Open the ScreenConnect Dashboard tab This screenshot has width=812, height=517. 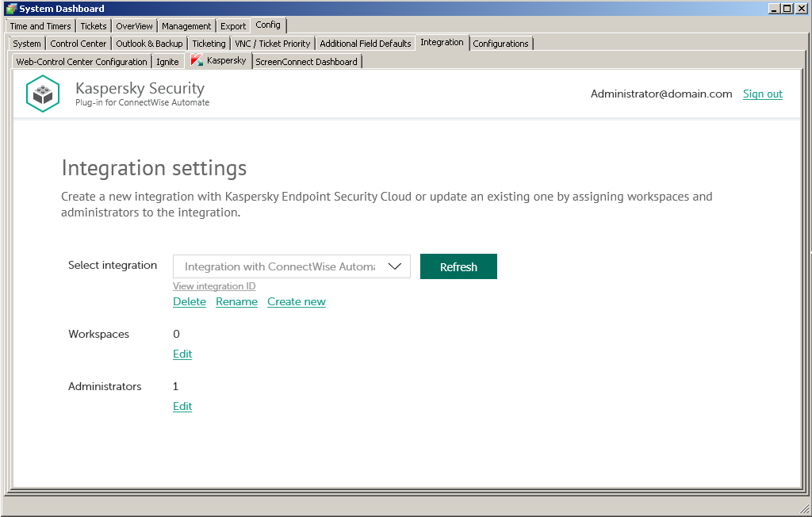click(x=306, y=61)
